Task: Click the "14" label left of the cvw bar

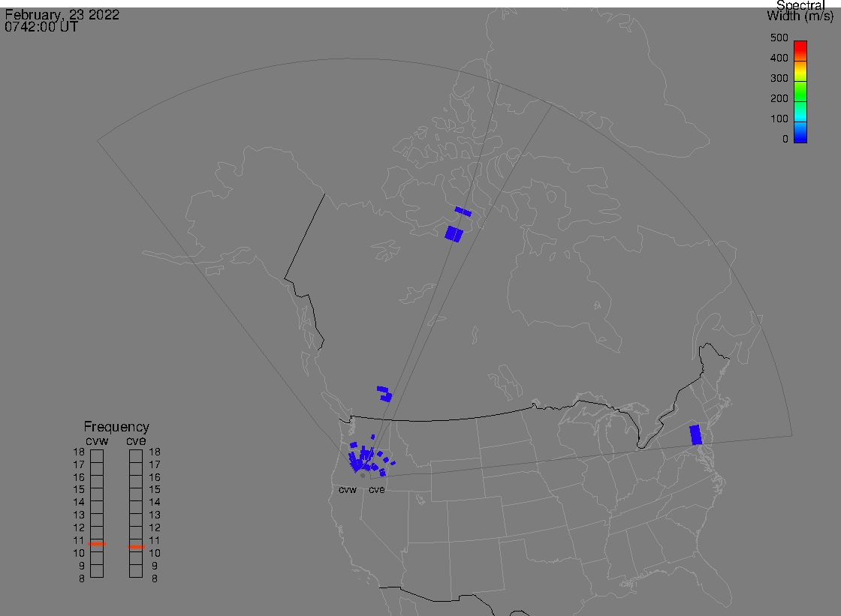Action: 79,503
